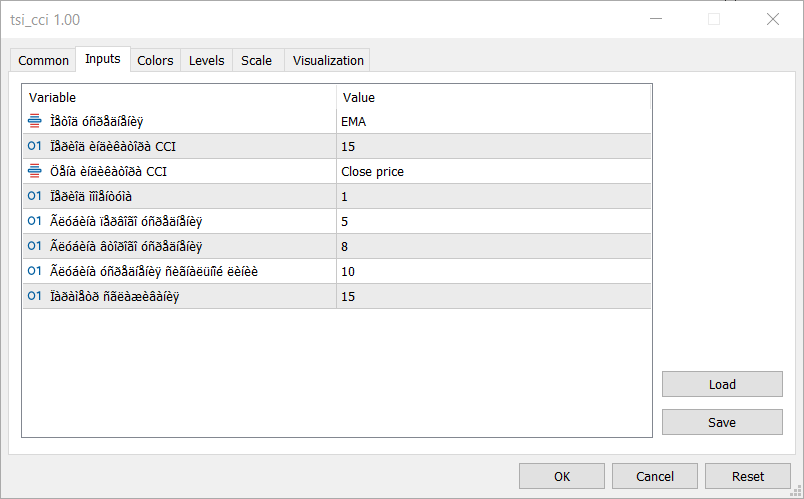Click the integer icon in the value 10 row

(35, 272)
